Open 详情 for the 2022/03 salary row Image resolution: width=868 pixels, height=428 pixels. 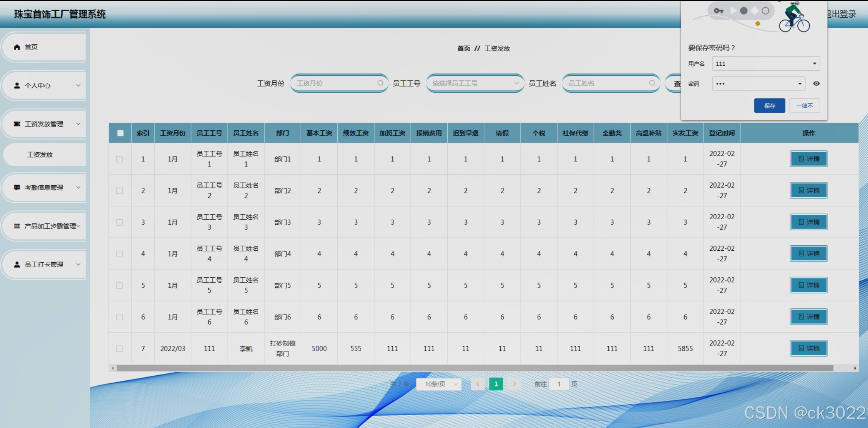click(x=808, y=348)
